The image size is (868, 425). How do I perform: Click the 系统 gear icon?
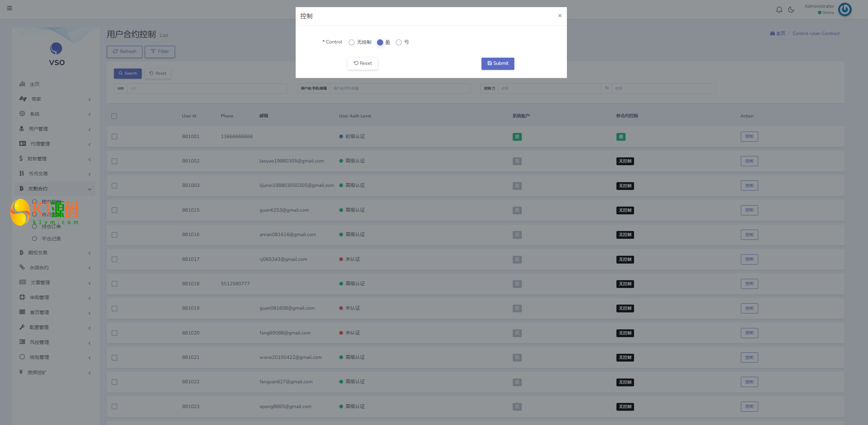click(22, 114)
